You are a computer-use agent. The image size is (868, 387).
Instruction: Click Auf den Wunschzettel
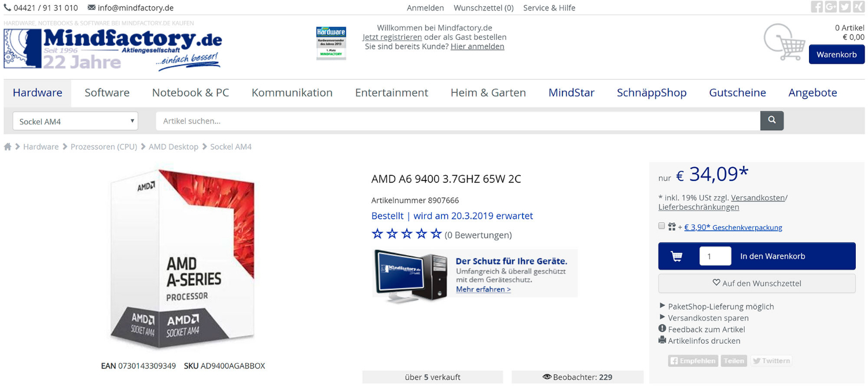(757, 283)
